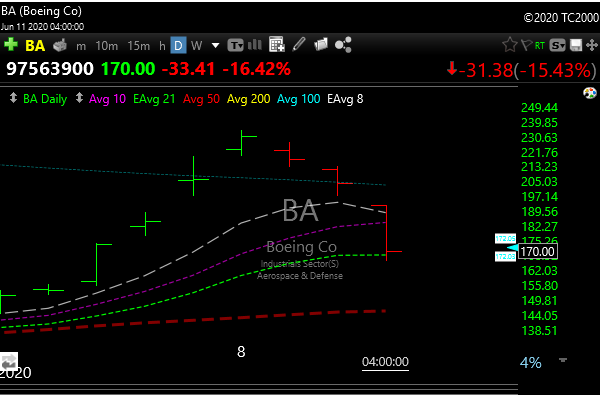
Task: Open the share icon
Action: [x=343, y=45]
